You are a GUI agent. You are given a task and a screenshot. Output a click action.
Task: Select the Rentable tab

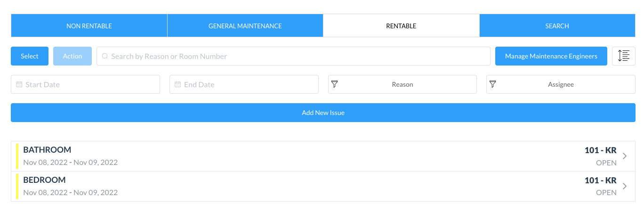tap(401, 26)
